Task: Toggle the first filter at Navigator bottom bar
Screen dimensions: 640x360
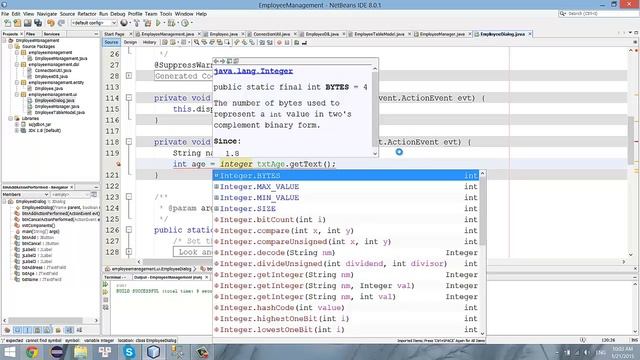Action: (7, 330)
